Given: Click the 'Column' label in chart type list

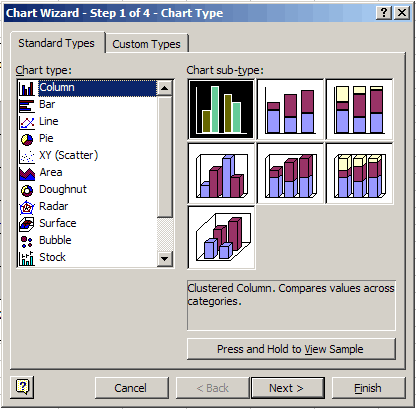Looking at the screenshot, I should 57,88.
